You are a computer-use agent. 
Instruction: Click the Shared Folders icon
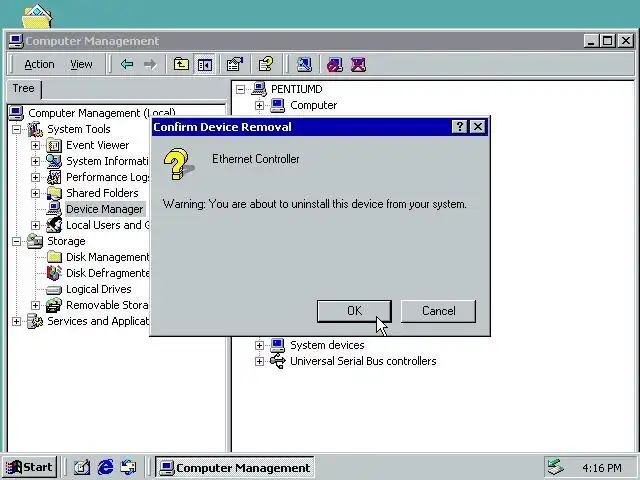(54, 193)
